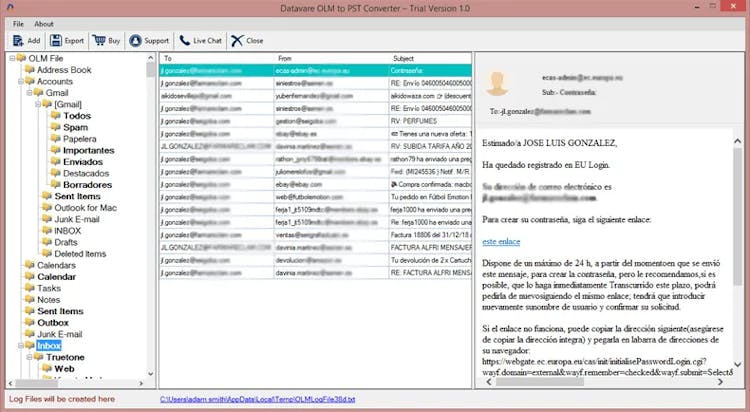This screenshot has height=412, width=750.
Task: Select the Spam folder icon
Action: [x=55, y=127]
